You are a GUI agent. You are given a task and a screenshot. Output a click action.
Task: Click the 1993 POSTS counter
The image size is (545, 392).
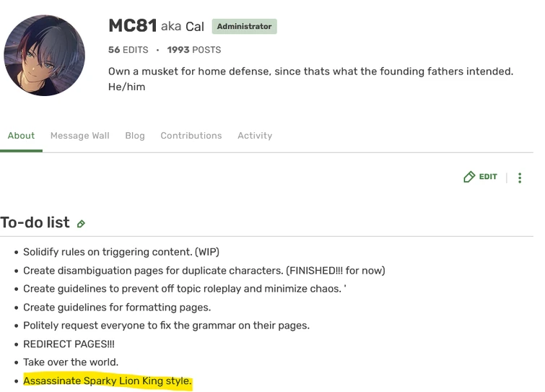193,51
